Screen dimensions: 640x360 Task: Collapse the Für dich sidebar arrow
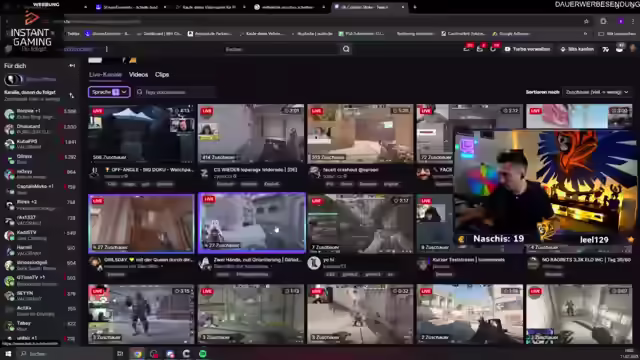coord(72,65)
